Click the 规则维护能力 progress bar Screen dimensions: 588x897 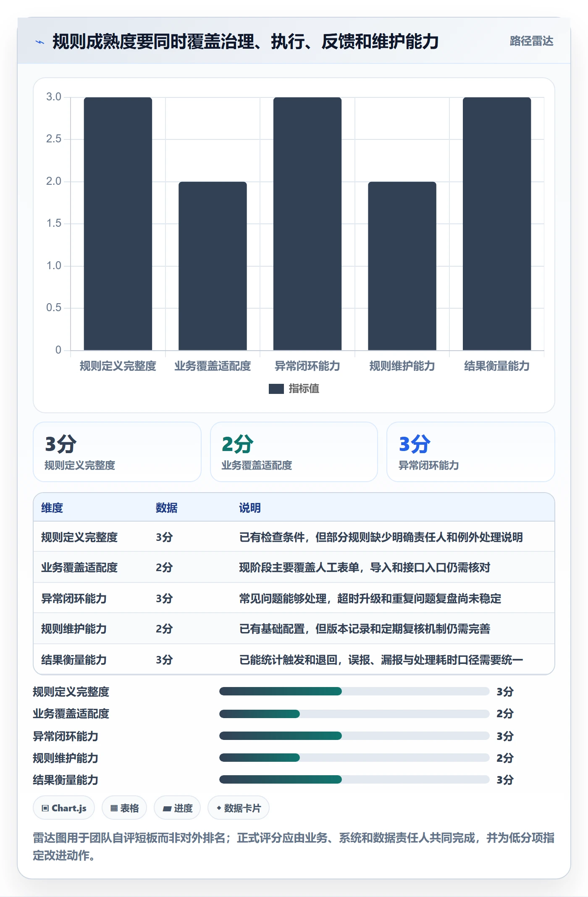[x=354, y=758]
